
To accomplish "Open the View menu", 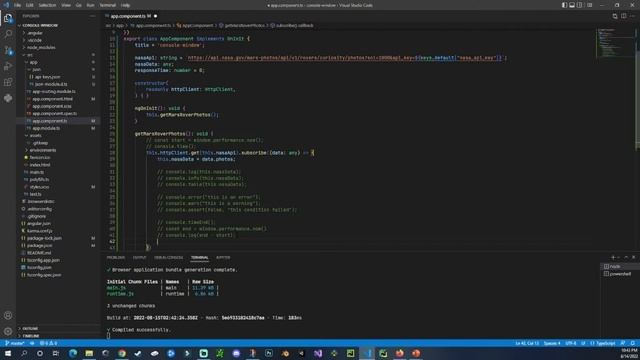I will point(66,5).
